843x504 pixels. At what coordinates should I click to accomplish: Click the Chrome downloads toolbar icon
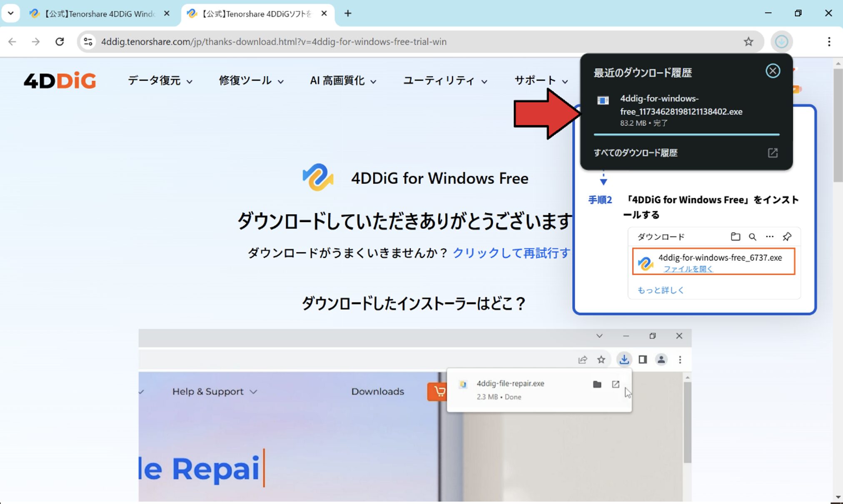pyautogui.click(x=781, y=42)
